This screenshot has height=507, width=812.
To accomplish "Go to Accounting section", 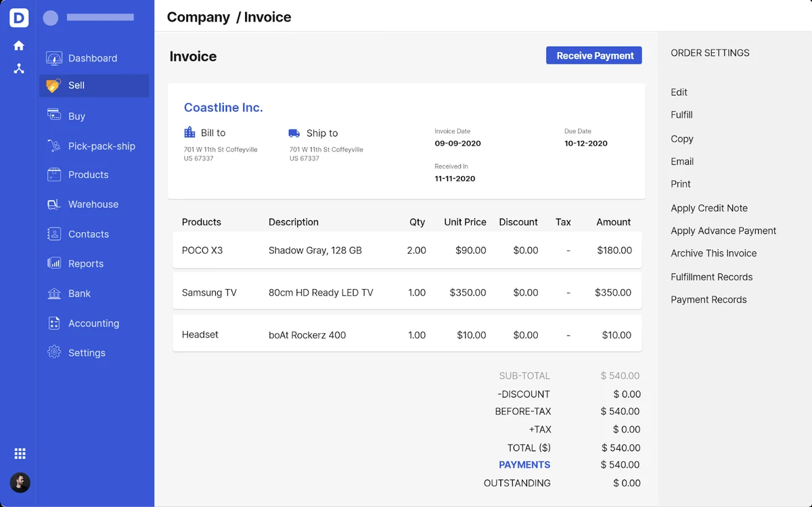I will [93, 323].
